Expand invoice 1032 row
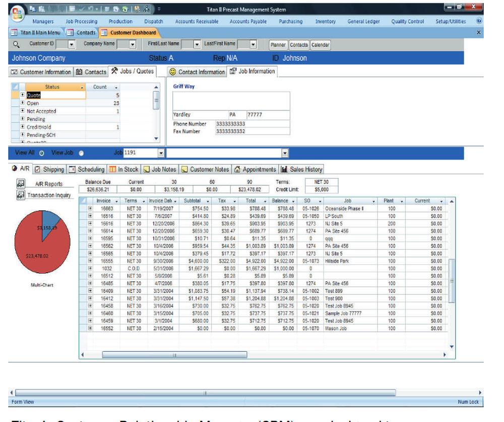504x422 pixels. coord(90,268)
